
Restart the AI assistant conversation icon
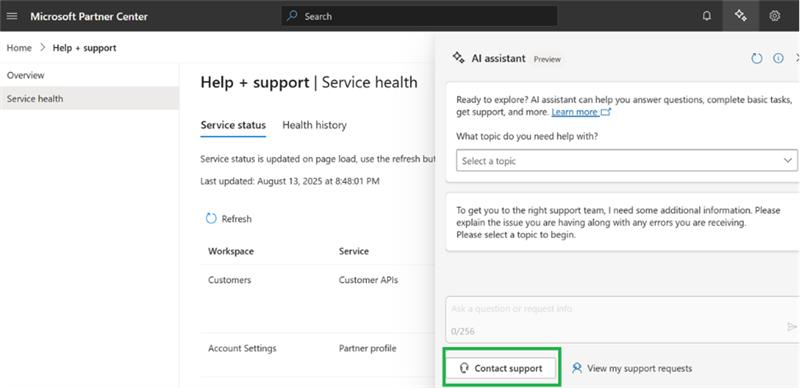click(x=757, y=58)
